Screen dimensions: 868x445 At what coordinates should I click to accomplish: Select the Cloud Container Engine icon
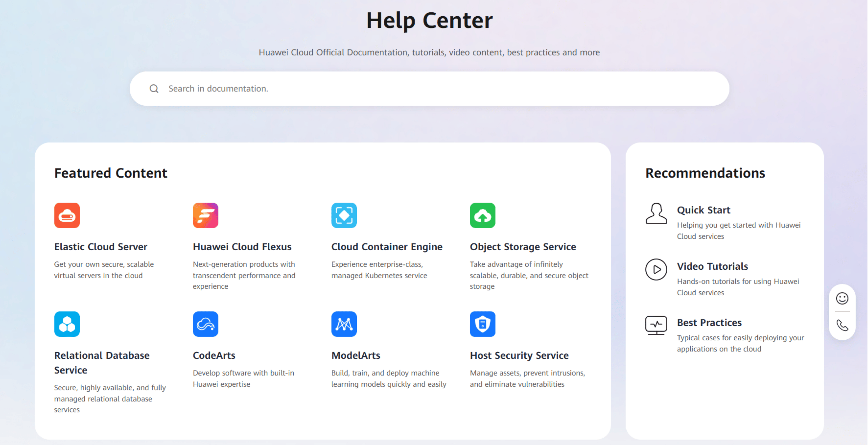344,215
